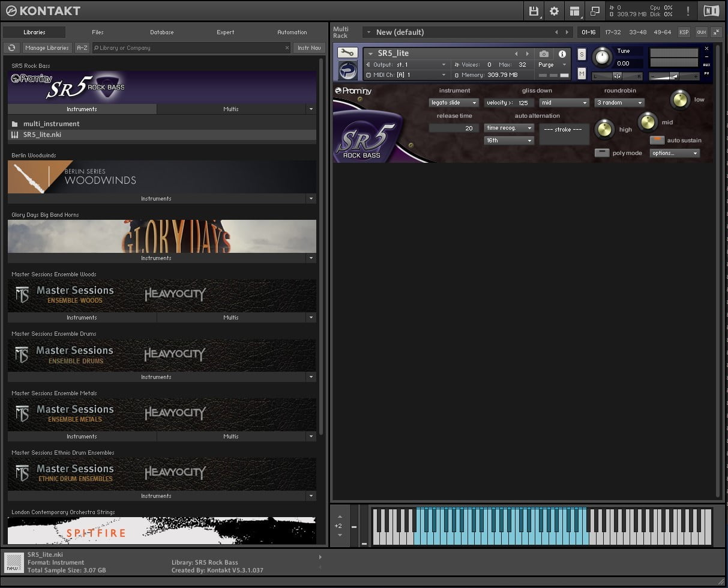Click the NI logo button
The width and height of the screenshot is (728, 588).
coord(711,11)
